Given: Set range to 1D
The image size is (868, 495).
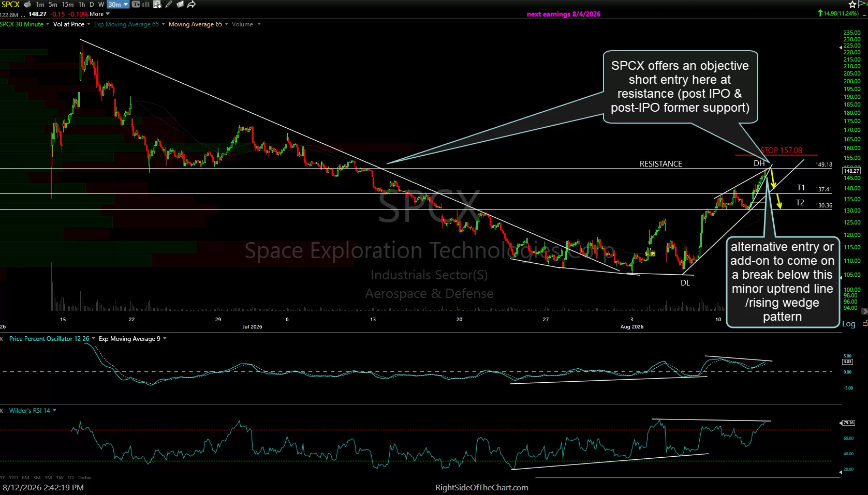Looking at the screenshot, I should click(x=70, y=477).
